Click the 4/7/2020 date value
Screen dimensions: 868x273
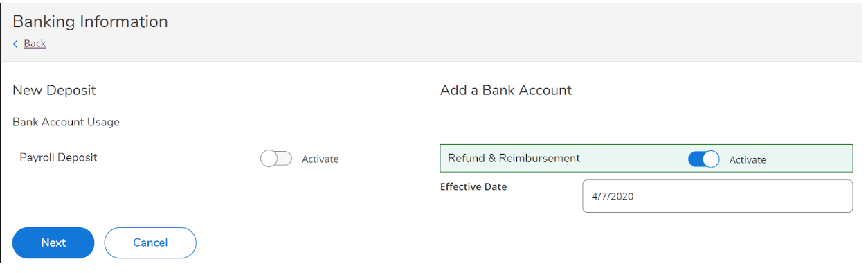coord(613,196)
